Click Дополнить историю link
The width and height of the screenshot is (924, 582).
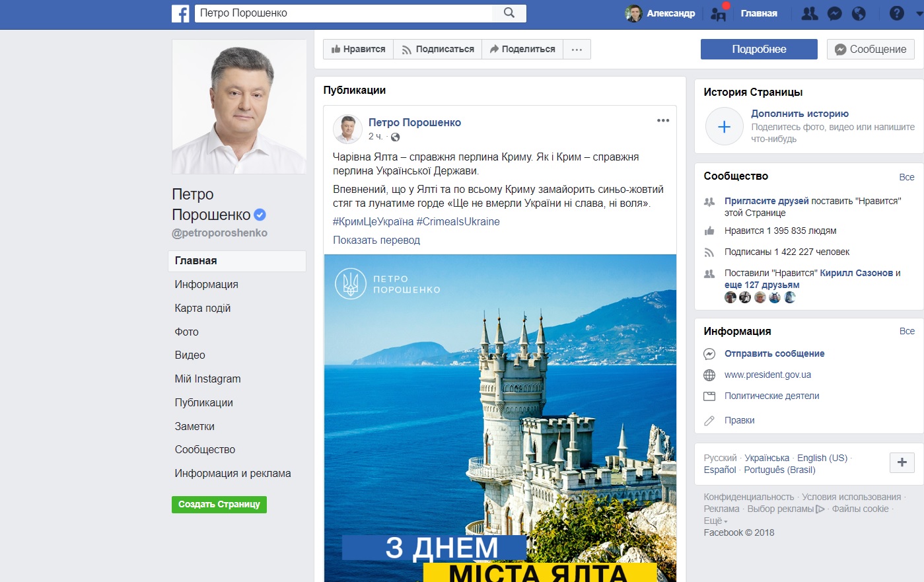pos(800,114)
